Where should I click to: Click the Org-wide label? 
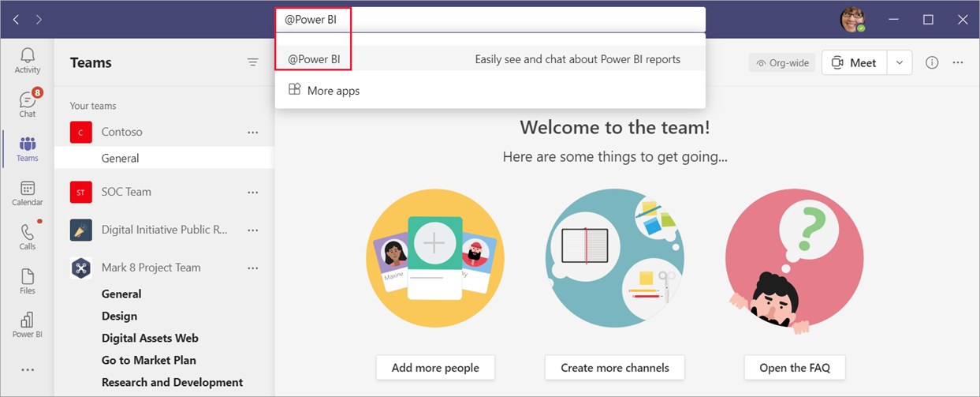coord(782,63)
